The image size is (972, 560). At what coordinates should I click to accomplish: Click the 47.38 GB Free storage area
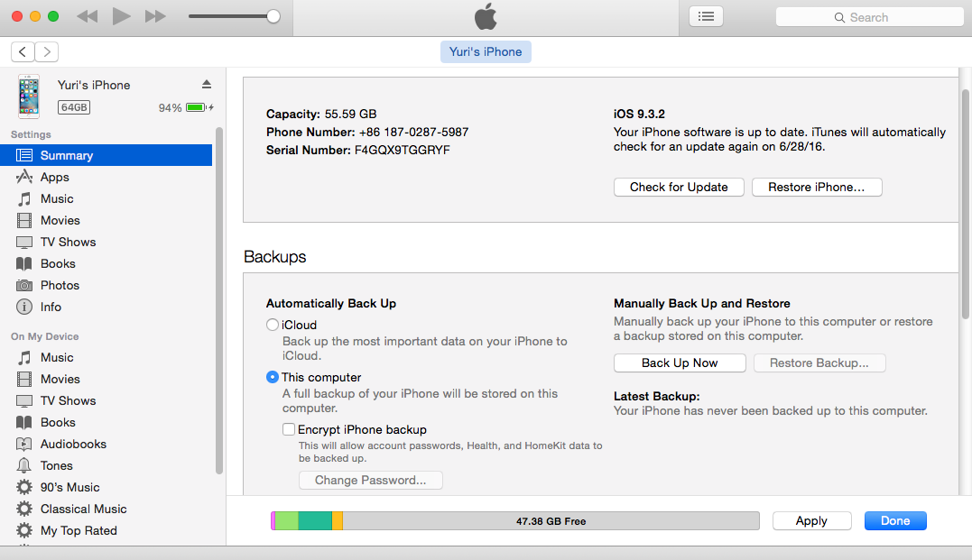pos(551,521)
